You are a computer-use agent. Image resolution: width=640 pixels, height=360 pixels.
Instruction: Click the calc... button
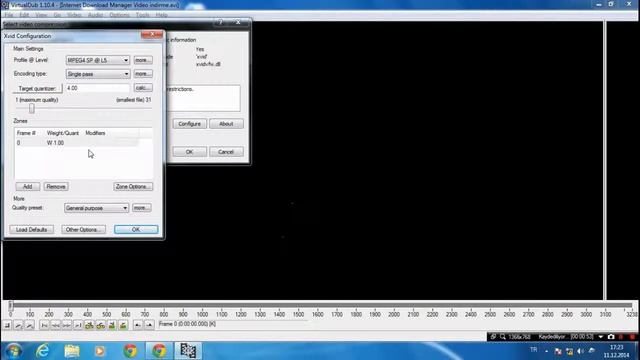143,88
